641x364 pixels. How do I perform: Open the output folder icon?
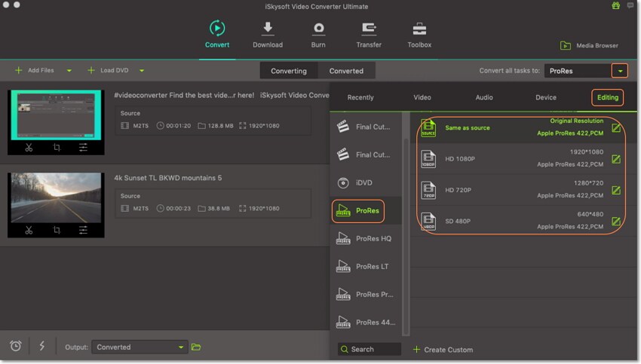(x=196, y=347)
